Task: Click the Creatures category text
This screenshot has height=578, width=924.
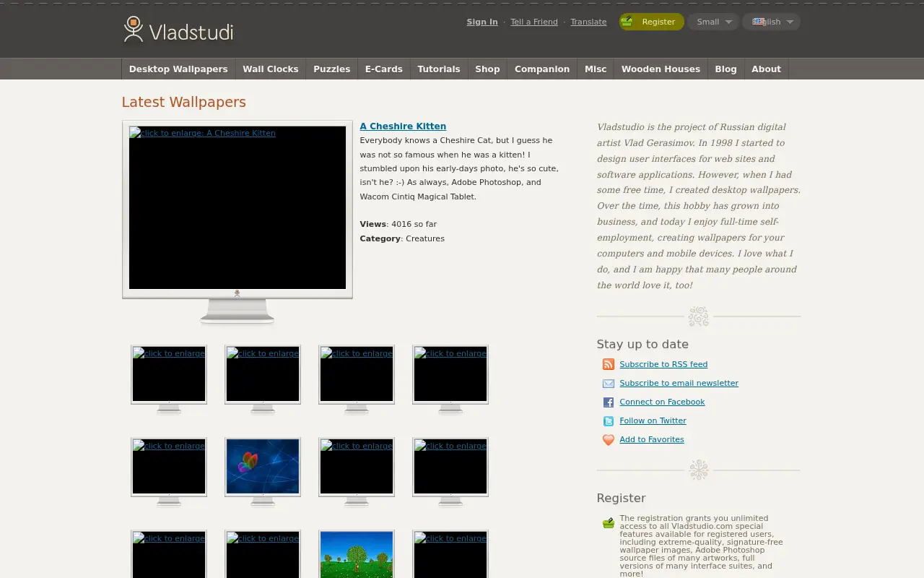Action: point(425,239)
